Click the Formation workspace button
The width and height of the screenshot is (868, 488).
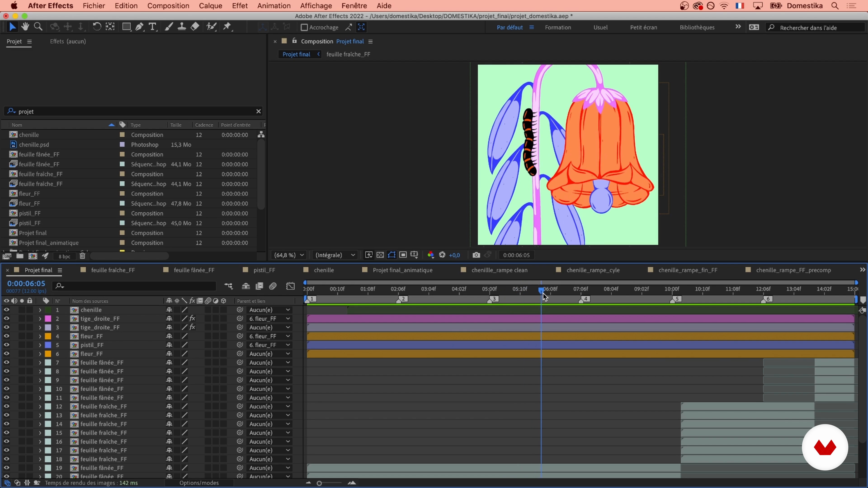[x=558, y=28]
